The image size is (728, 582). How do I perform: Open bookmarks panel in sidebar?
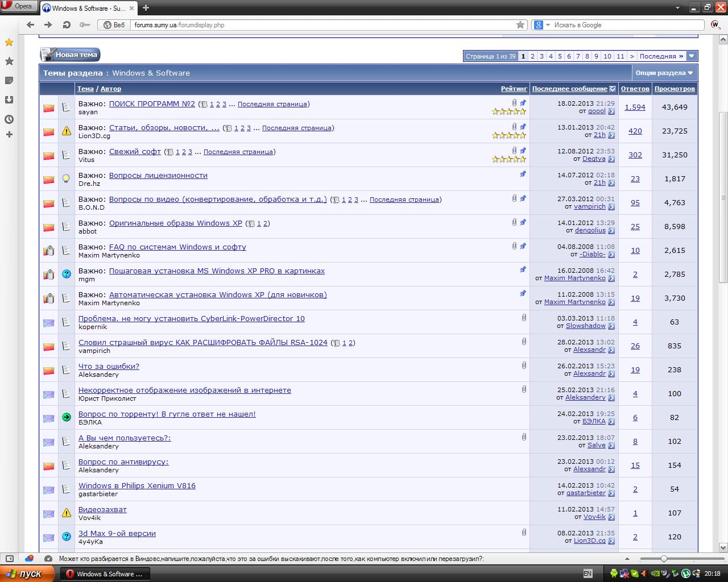(x=9, y=61)
